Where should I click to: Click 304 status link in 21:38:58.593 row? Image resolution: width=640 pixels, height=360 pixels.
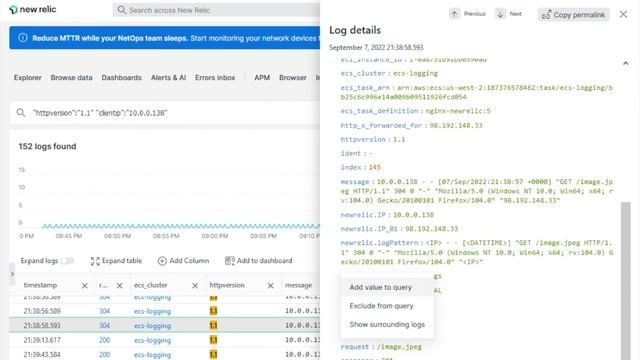pos(104,325)
